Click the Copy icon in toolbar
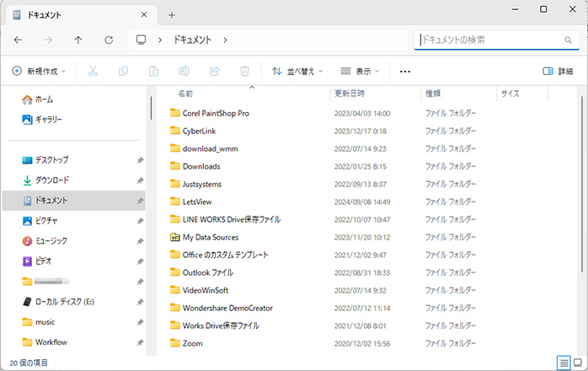588x371 pixels. 123,71
